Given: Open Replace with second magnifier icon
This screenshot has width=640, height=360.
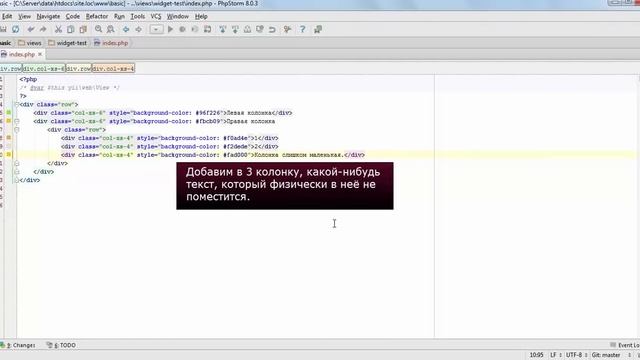Looking at the screenshot, I should [x=111, y=29].
